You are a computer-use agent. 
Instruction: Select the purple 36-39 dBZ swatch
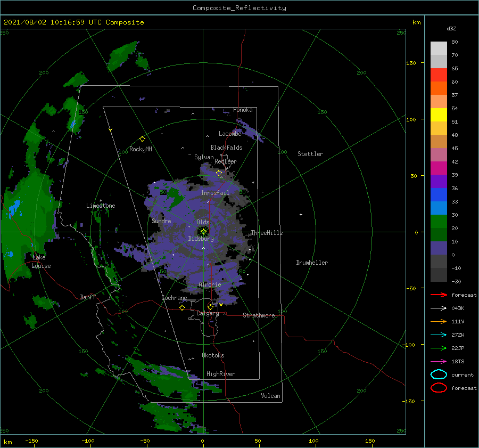[439, 181]
